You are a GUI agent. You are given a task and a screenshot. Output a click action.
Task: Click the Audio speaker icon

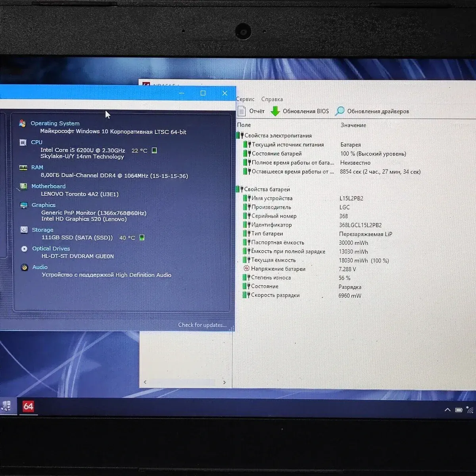(x=25, y=267)
